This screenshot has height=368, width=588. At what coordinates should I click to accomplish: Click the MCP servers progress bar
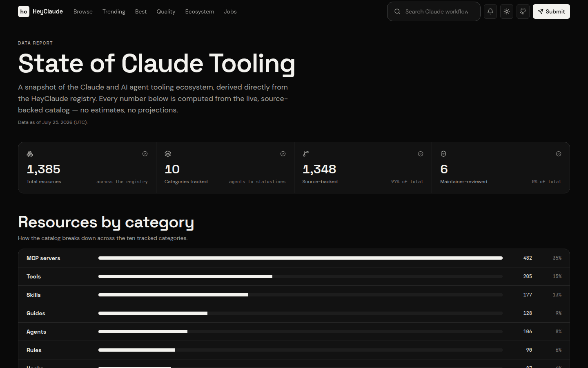point(301,258)
